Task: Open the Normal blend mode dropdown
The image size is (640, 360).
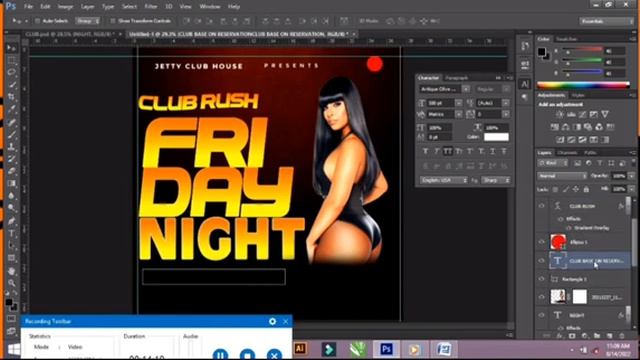Action: tap(562, 176)
